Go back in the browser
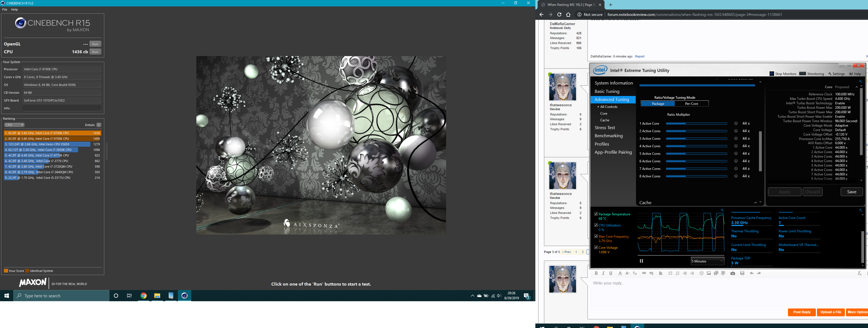This screenshot has width=868, height=328. (541, 15)
